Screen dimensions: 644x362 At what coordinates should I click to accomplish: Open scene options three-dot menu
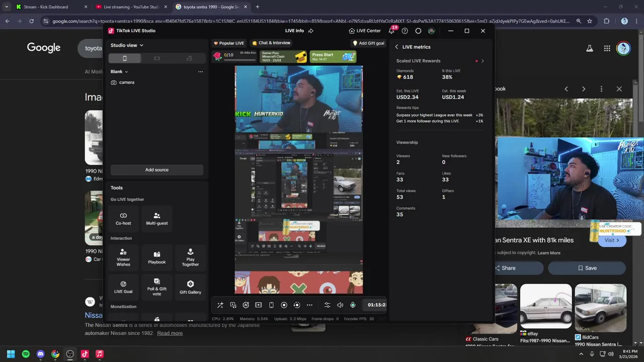(x=200, y=71)
